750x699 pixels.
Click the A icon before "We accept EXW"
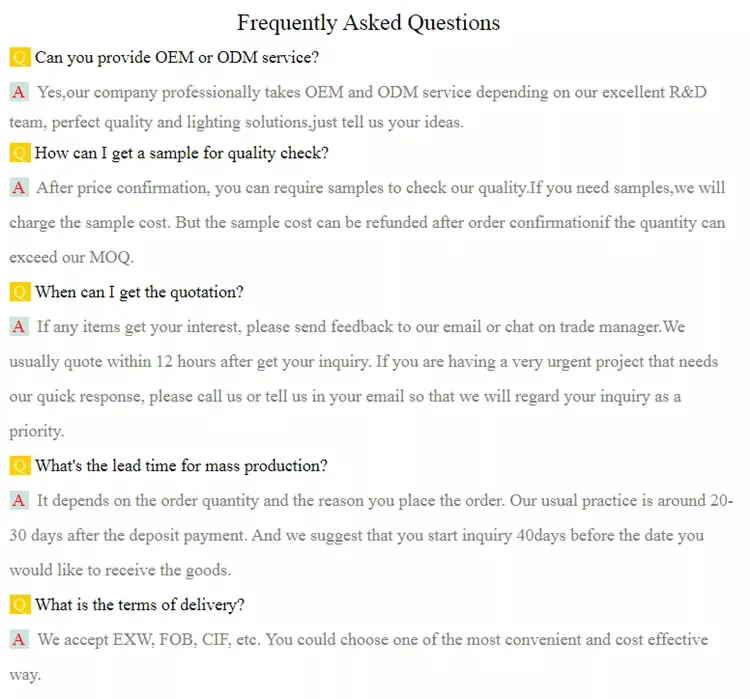click(x=19, y=640)
